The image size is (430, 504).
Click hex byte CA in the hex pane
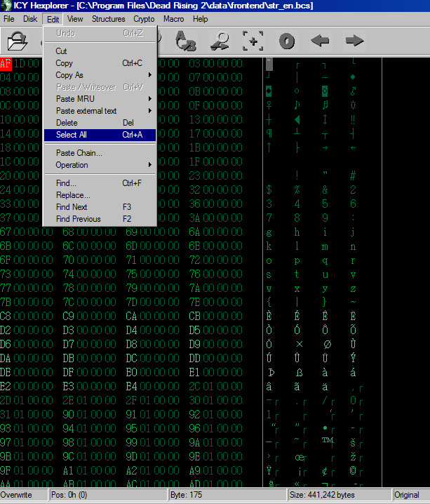click(131, 316)
